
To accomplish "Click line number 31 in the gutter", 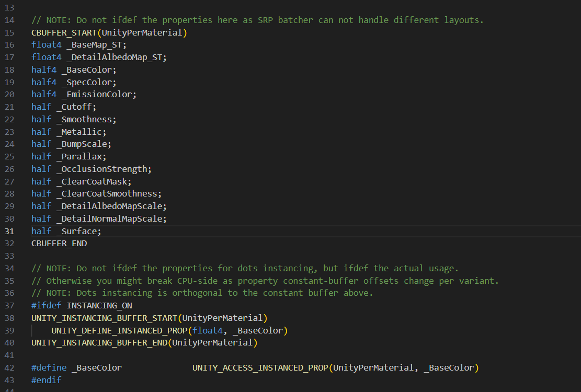I will point(11,231).
